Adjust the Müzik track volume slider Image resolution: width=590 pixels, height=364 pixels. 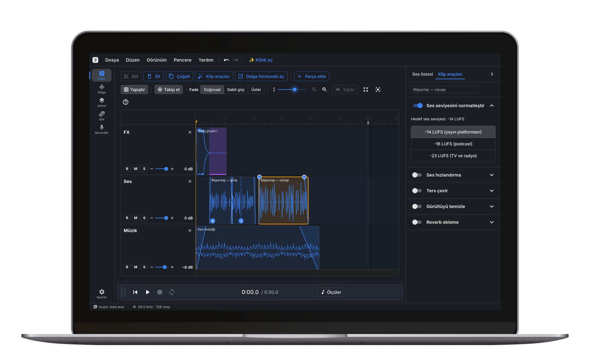[162, 267]
